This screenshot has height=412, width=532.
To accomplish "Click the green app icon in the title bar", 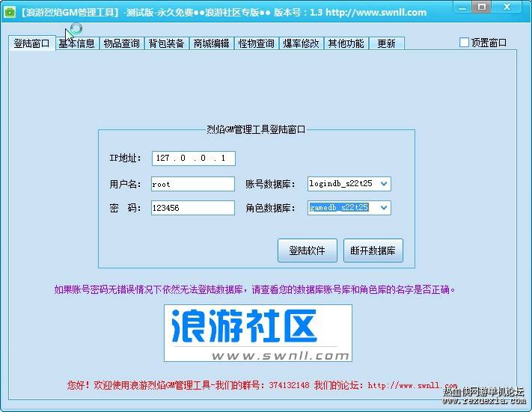I will pyautogui.click(x=10, y=12).
